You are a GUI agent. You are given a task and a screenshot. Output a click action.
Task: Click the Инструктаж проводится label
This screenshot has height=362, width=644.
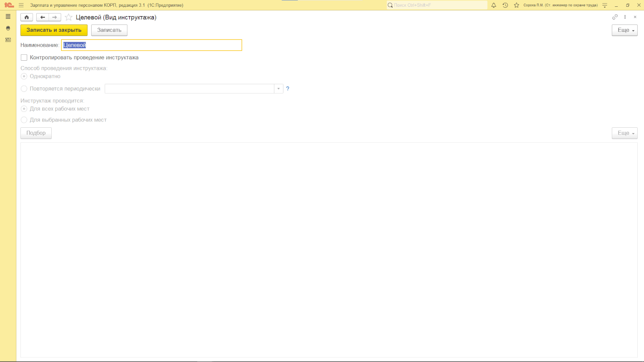pos(53,101)
